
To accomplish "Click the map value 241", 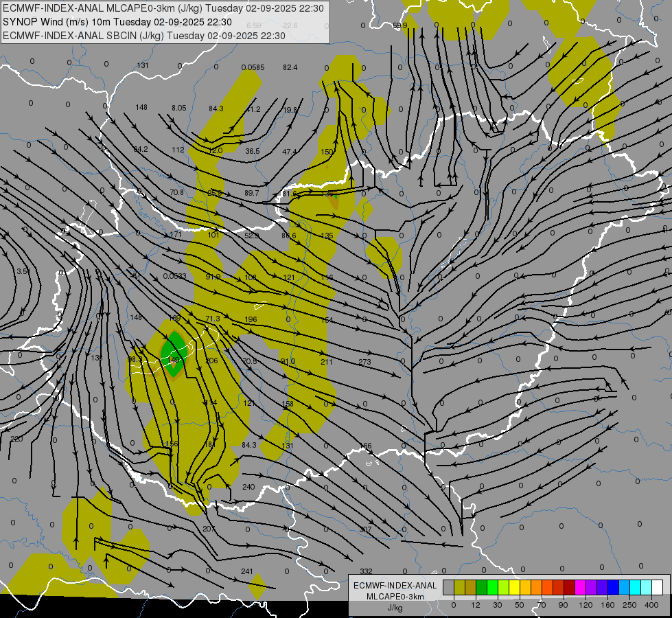I will click(x=247, y=571).
